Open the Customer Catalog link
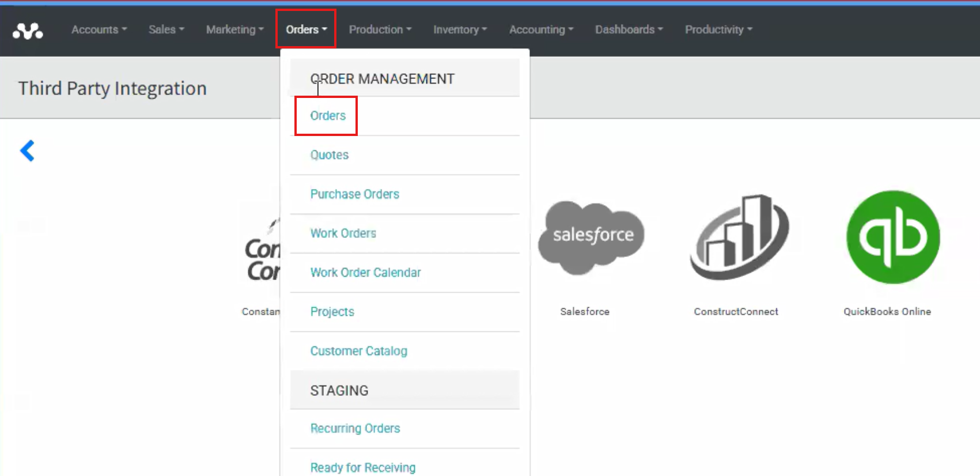 tap(358, 351)
